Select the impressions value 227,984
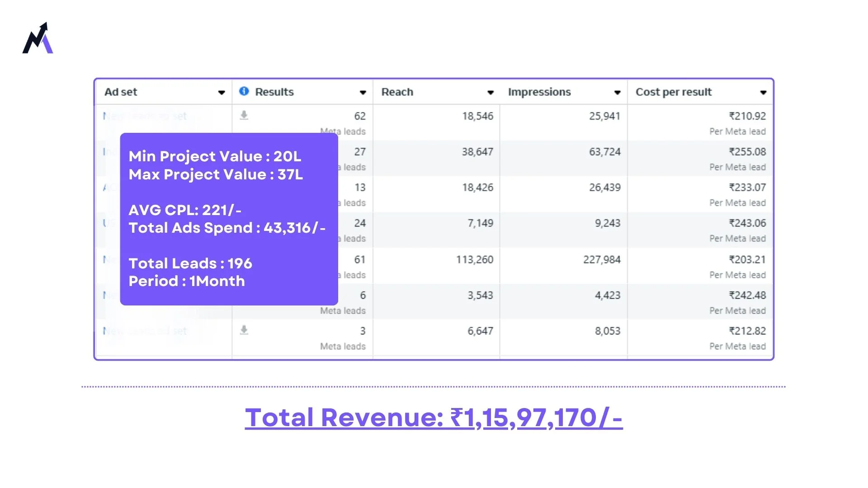Viewport: 868px width, 488px height. pyautogui.click(x=602, y=260)
